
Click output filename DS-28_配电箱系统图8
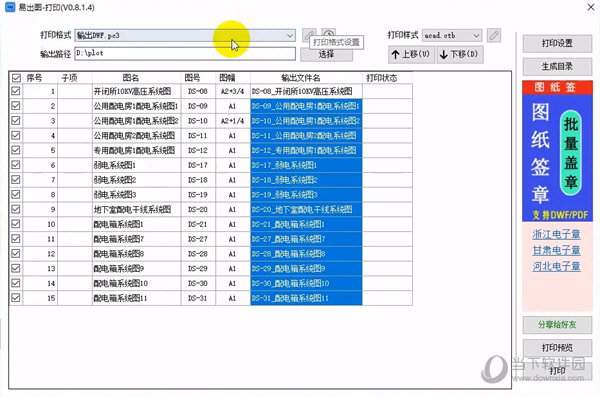point(306,254)
